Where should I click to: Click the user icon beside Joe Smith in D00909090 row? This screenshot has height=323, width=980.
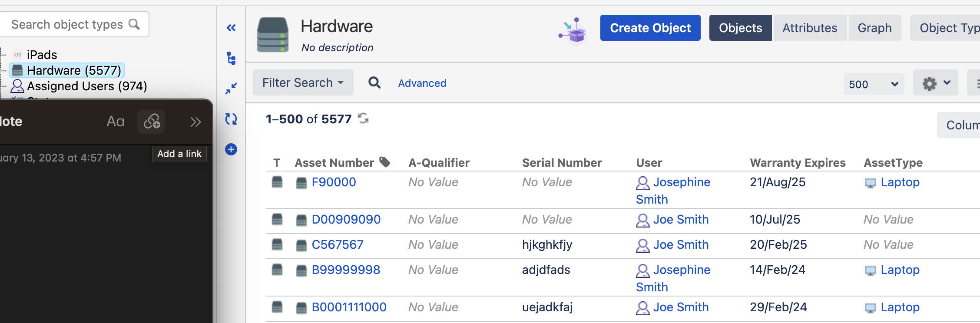pyautogui.click(x=642, y=220)
